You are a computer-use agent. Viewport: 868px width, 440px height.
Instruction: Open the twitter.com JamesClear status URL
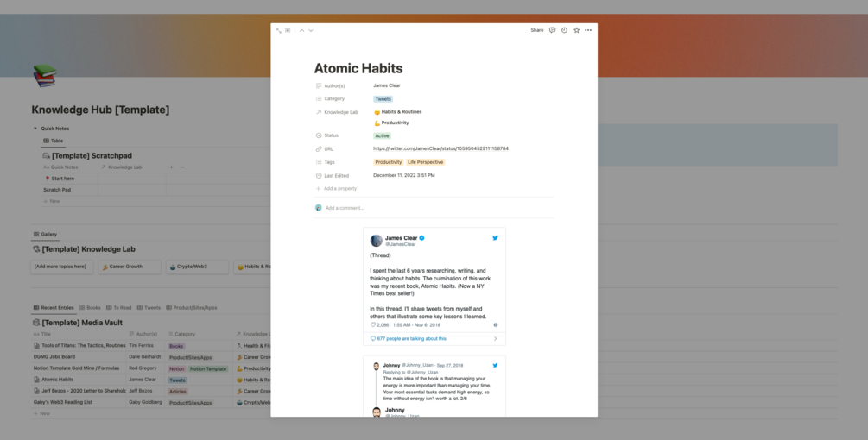tap(440, 148)
